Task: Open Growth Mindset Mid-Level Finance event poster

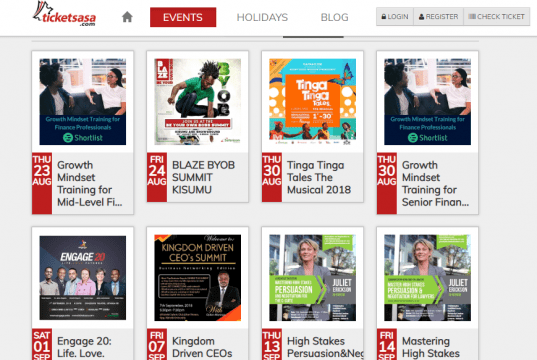Action: pos(83,102)
